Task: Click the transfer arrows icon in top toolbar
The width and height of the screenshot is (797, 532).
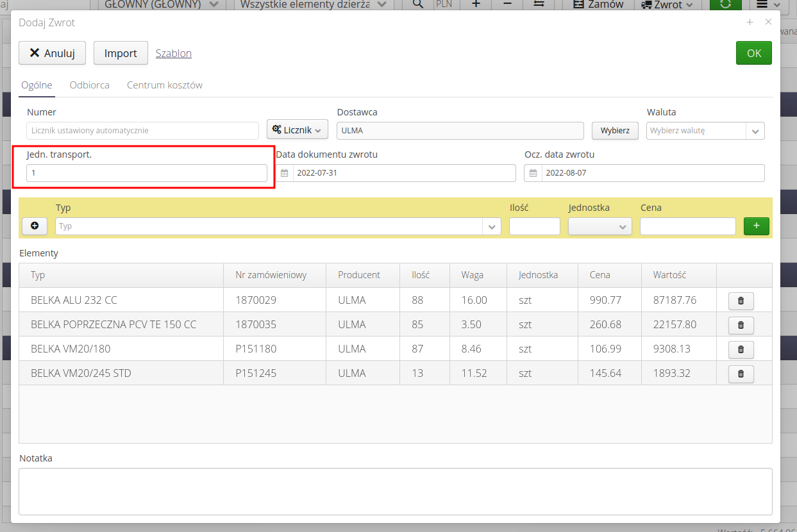Action: (x=539, y=4)
